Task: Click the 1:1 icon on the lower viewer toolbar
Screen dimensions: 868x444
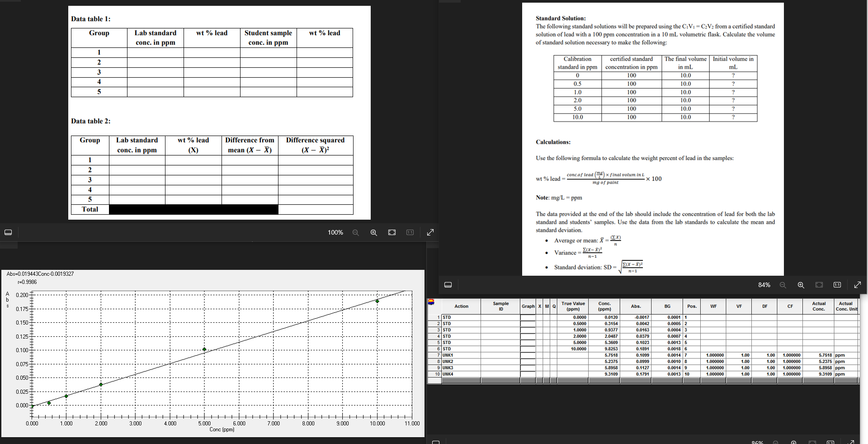Action: click(837, 285)
